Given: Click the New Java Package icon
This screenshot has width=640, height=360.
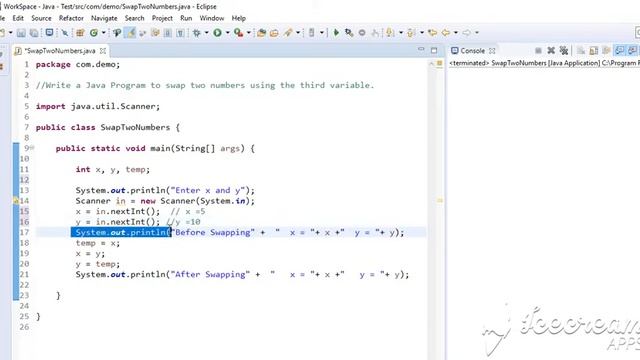Looking at the screenshot, I should tap(80, 33).
